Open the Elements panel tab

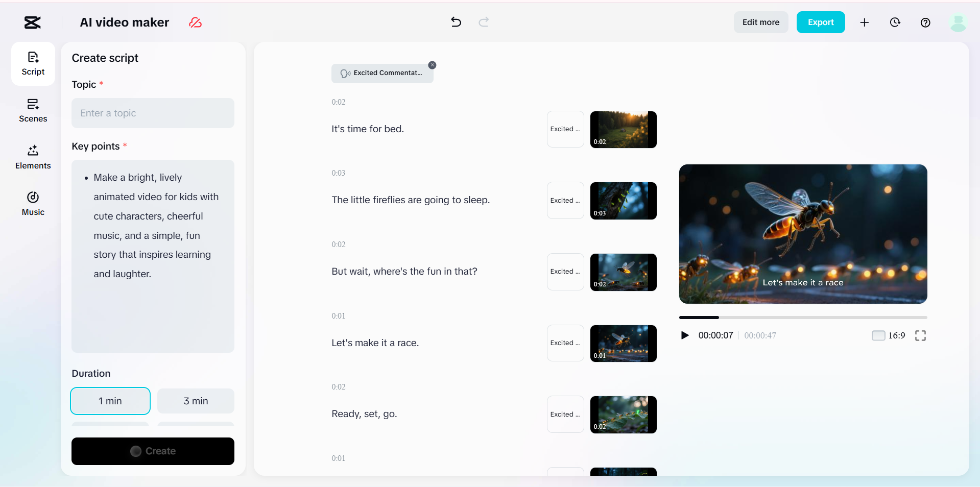point(33,157)
